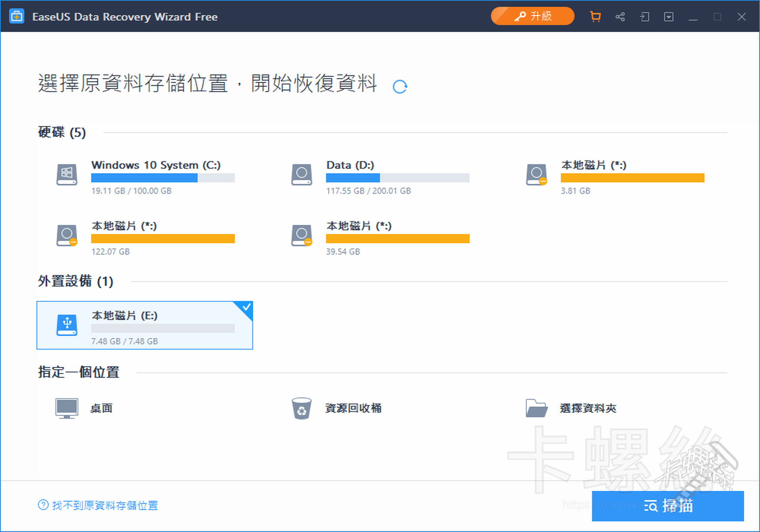Select Data (D:) drive
This screenshot has height=532, width=760.
tap(350, 165)
